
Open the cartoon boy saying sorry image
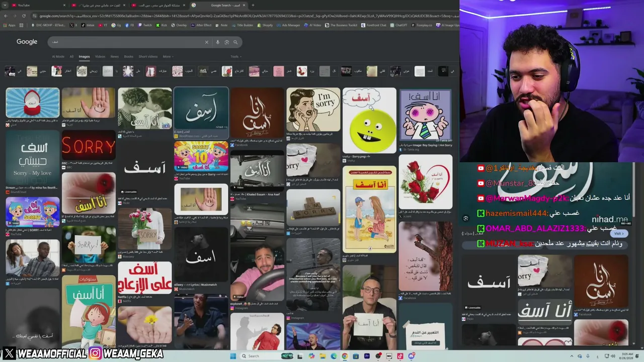point(425,114)
